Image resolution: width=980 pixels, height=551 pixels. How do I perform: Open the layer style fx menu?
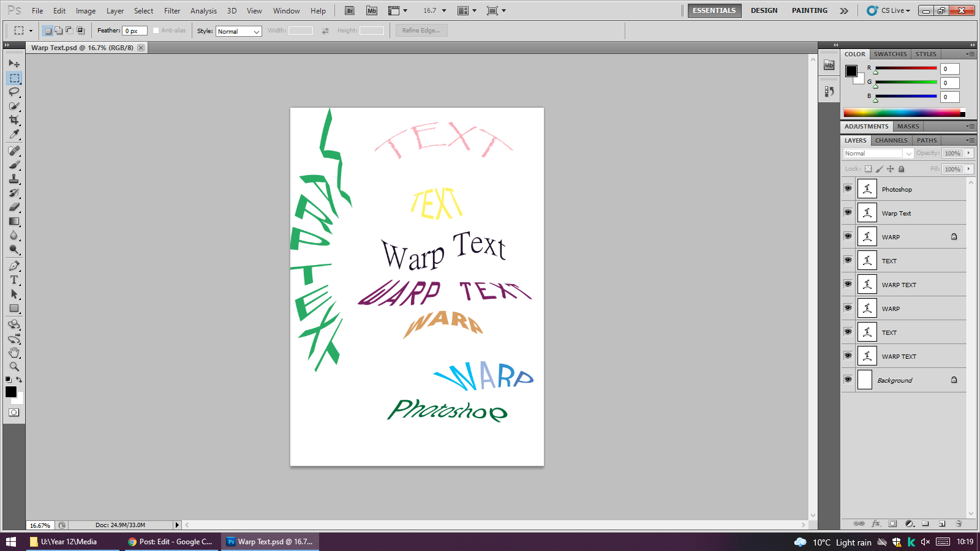(x=876, y=523)
